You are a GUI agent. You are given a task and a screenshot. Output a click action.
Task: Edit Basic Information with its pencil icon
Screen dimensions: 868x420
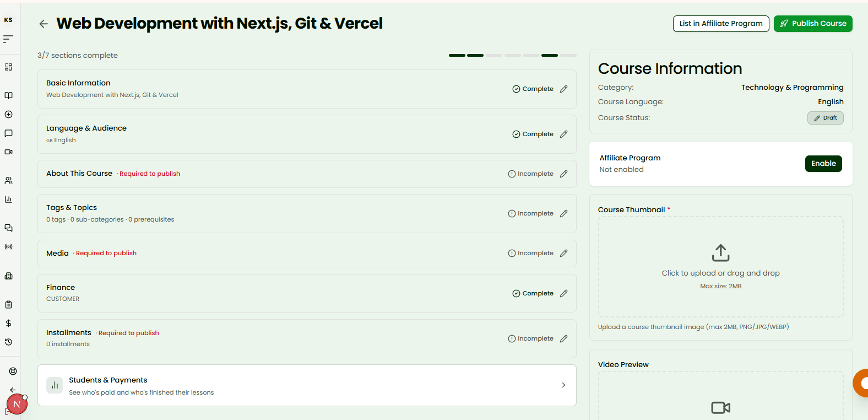point(563,89)
